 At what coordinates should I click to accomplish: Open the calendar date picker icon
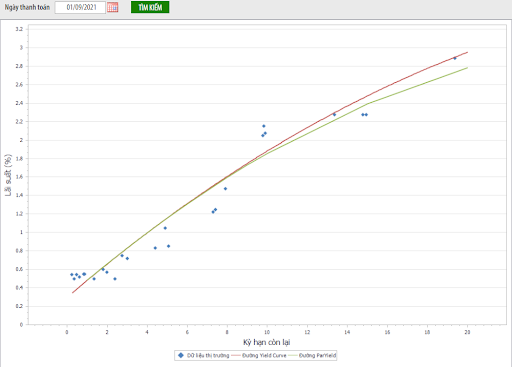[113, 7]
